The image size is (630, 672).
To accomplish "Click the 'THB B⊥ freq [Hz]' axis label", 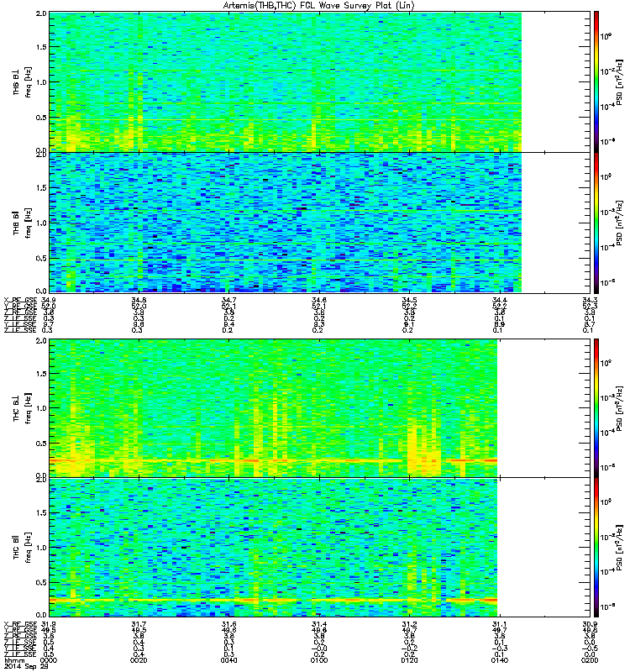I will point(22,81).
